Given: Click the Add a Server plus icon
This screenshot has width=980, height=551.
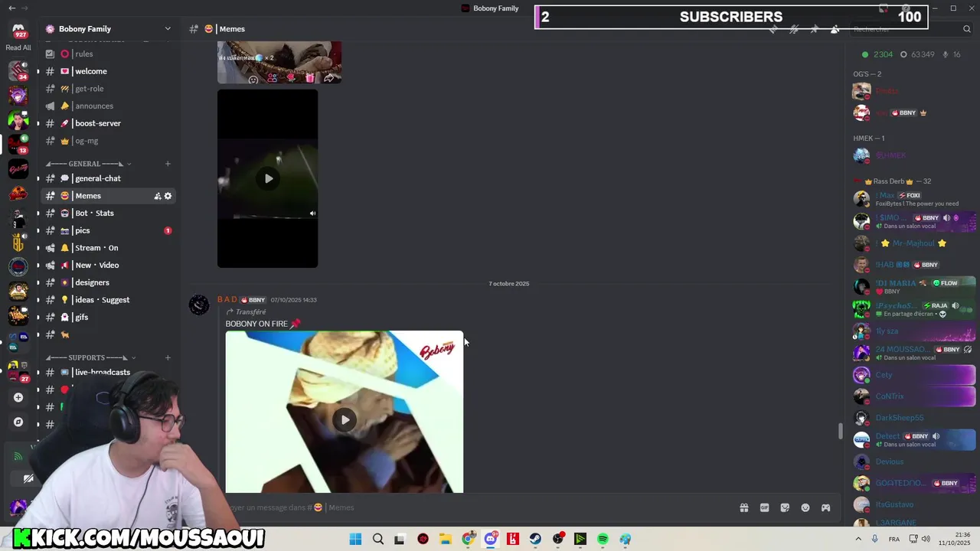Looking at the screenshot, I should pos(18,397).
